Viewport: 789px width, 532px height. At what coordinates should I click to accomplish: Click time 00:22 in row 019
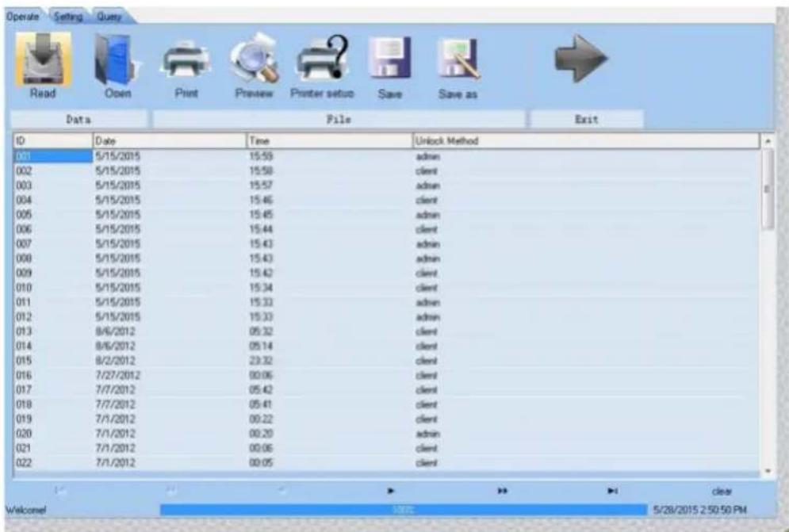coord(261,419)
